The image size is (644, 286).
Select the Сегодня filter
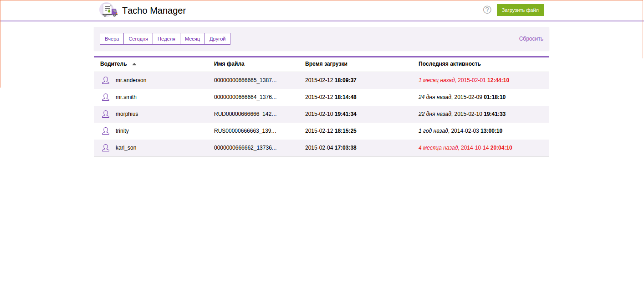[138, 39]
